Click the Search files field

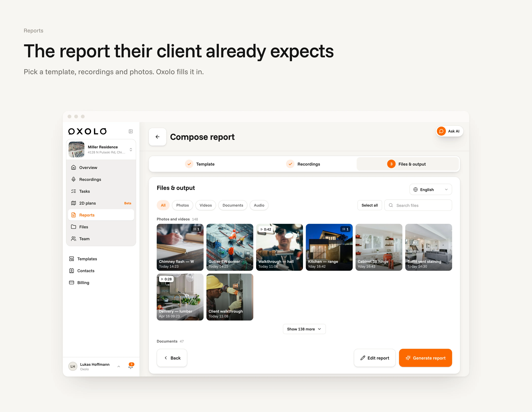tap(418, 205)
